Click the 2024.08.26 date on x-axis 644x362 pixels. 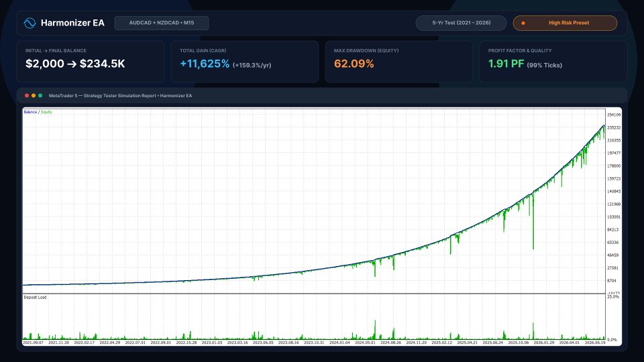[390, 343]
